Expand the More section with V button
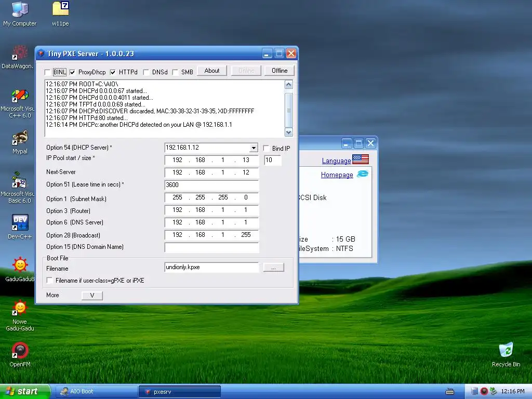Screen dimensions: 532x399 (92, 295)
